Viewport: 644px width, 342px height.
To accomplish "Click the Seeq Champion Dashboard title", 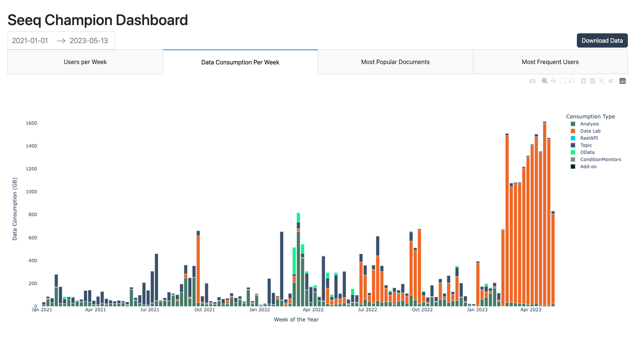I will pyautogui.click(x=98, y=20).
